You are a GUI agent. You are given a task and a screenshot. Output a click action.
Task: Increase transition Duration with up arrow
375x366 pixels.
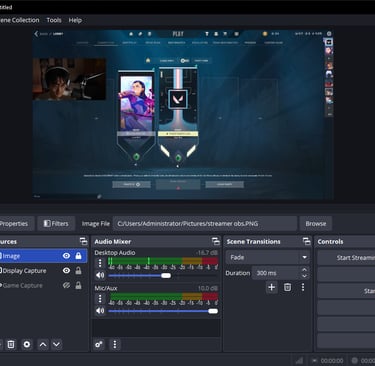[x=304, y=270]
